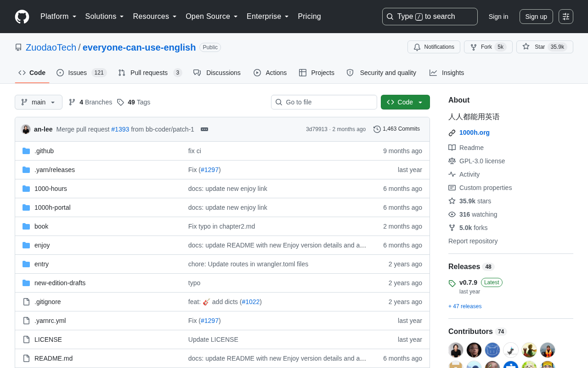
Task: Click the pulse icon beside Activity
Action: tap(452, 174)
